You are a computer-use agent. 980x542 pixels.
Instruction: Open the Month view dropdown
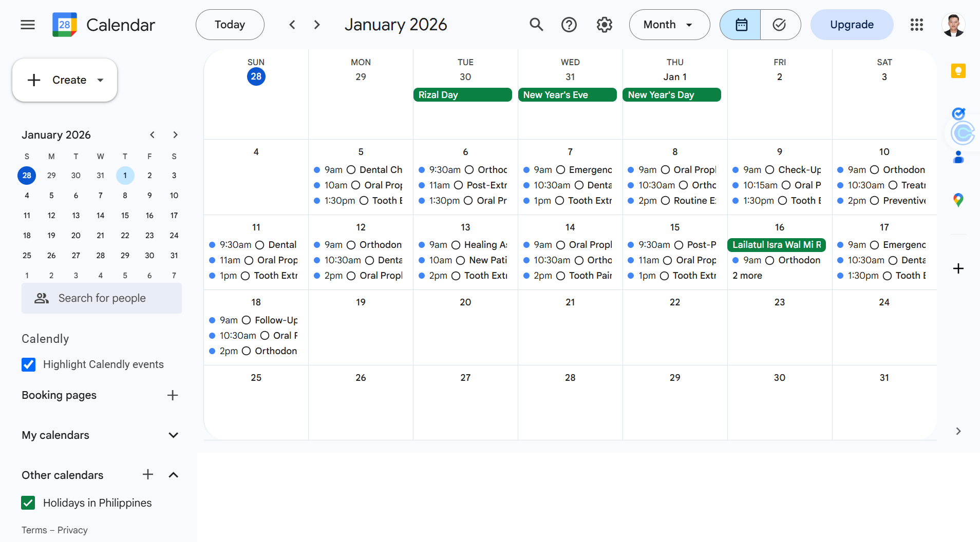point(669,25)
